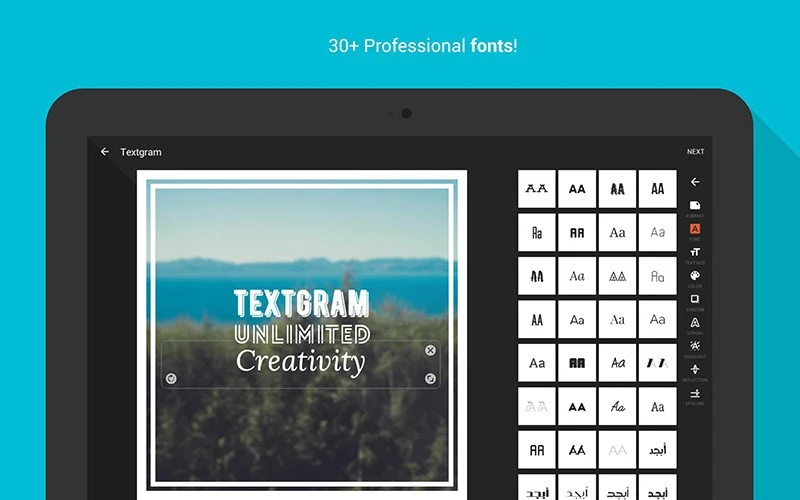The image size is (800, 500).
Task: Select the UNLIMITED outlined text on canvas
Action: [x=301, y=334]
